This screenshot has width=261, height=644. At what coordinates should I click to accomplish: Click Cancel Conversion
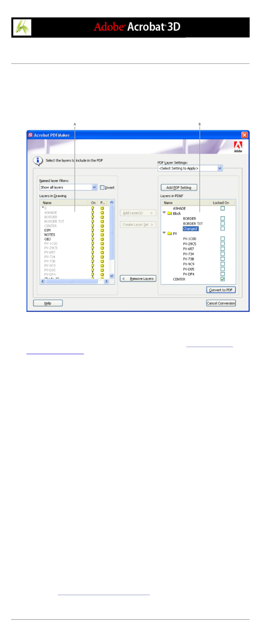click(x=221, y=303)
